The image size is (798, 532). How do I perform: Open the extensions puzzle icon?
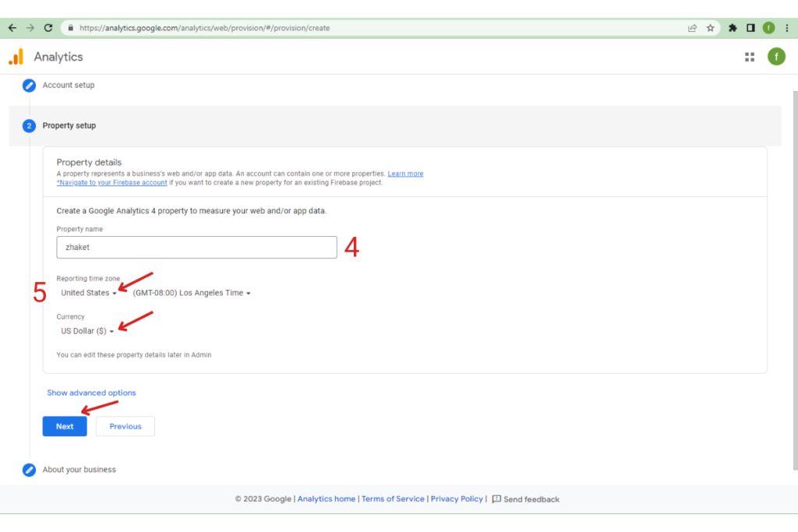[733, 28]
